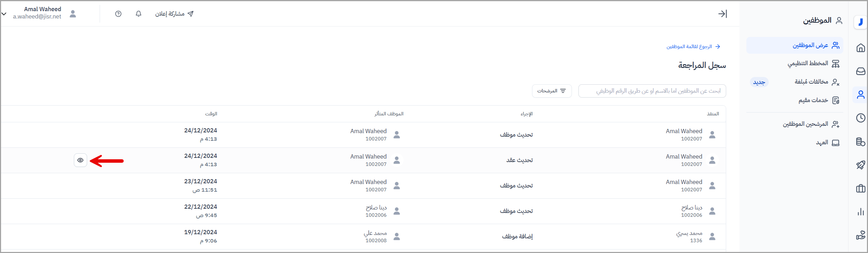The image size is (868, 253).
Task: Expand the Amal Waheed account menu
Action: [x=4, y=14]
